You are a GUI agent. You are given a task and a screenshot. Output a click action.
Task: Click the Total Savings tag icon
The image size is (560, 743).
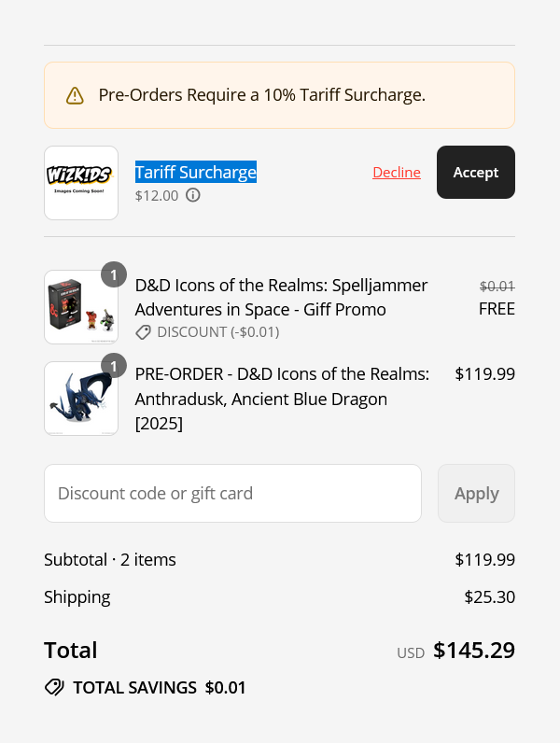point(54,687)
